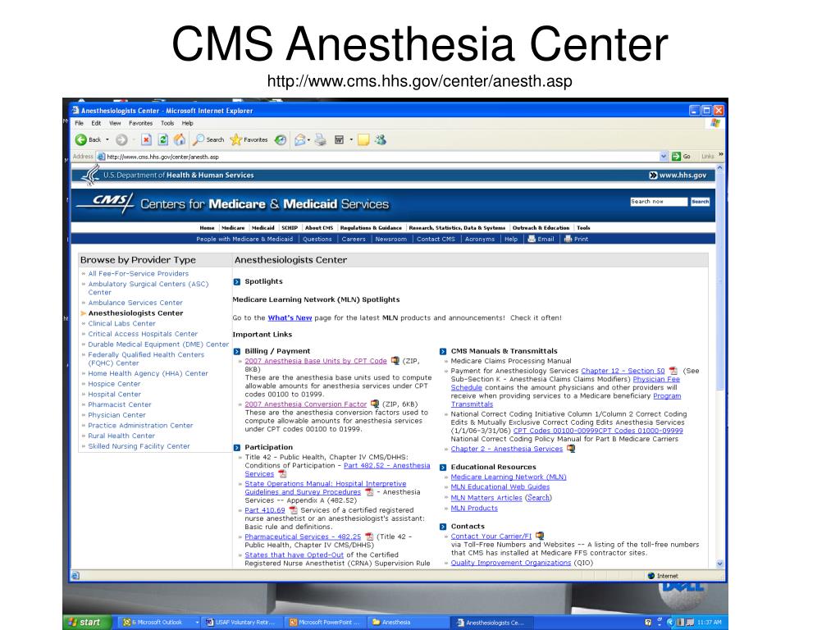
Task: Open 2007 Anesthesia Base Units by CPT Code
Action: pos(316,361)
